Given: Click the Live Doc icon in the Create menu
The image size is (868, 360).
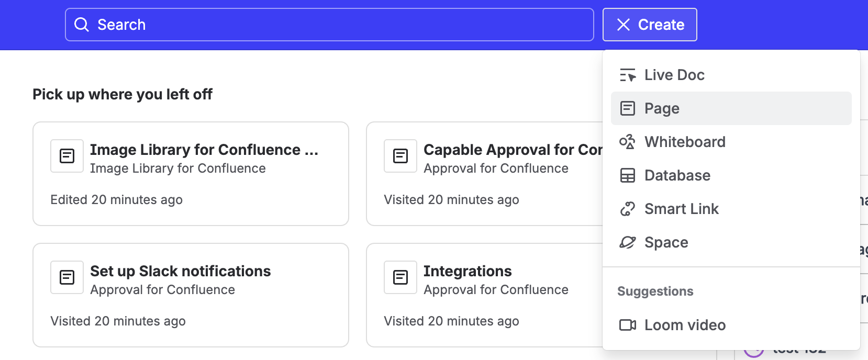Looking at the screenshot, I should click(627, 75).
